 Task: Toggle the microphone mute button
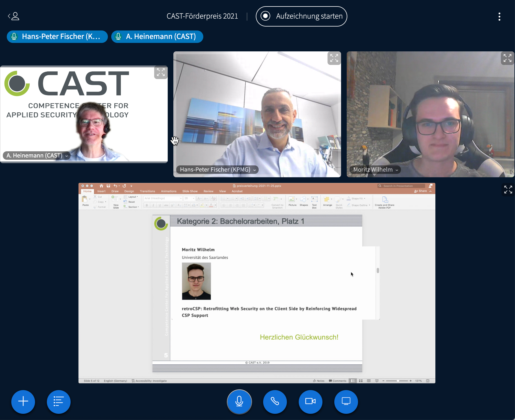coord(239,401)
